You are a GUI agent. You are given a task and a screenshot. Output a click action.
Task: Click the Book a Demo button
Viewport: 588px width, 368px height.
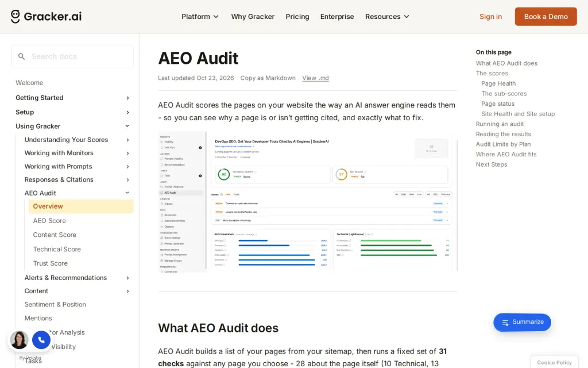[546, 17]
